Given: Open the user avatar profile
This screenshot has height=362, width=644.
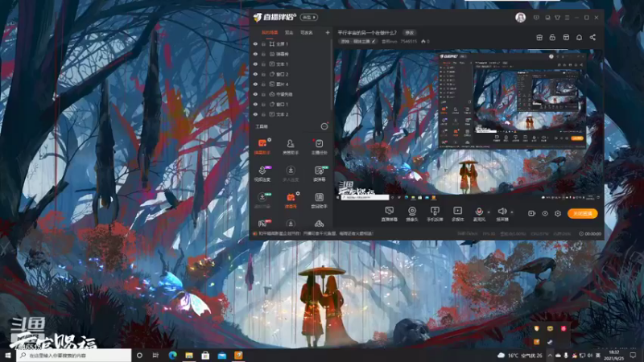Looking at the screenshot, I should point(520,17).
